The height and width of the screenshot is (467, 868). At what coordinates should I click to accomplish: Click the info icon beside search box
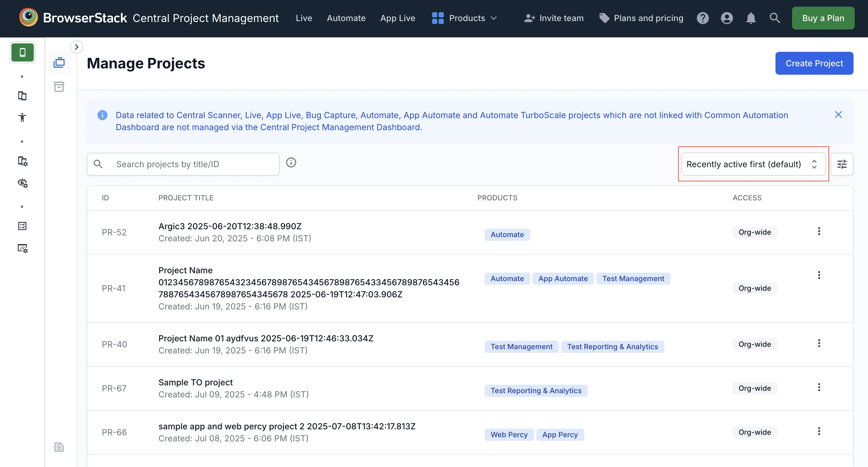[291, 162]
